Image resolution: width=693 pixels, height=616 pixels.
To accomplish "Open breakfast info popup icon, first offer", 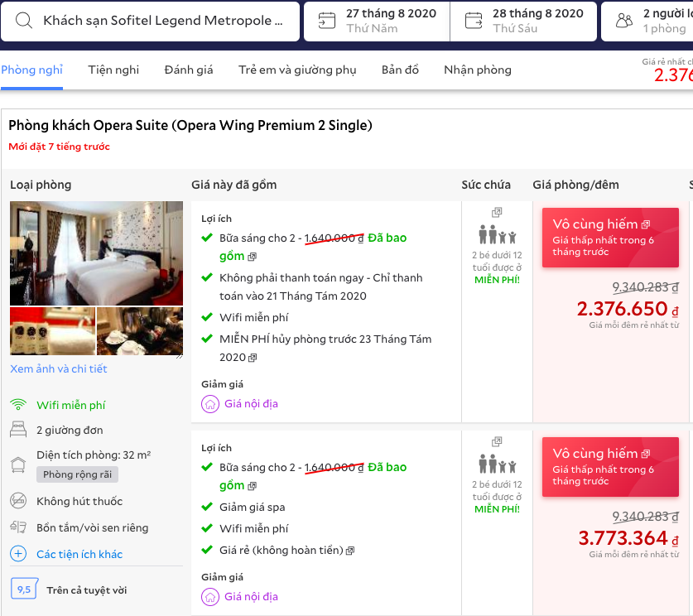I will pyautogui.click(x=252, y=257).
